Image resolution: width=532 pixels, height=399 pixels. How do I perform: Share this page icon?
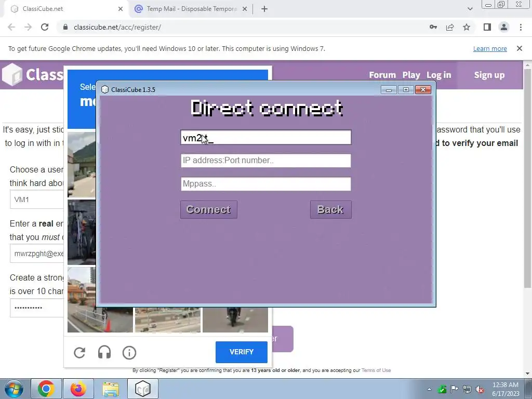point(450,27)
